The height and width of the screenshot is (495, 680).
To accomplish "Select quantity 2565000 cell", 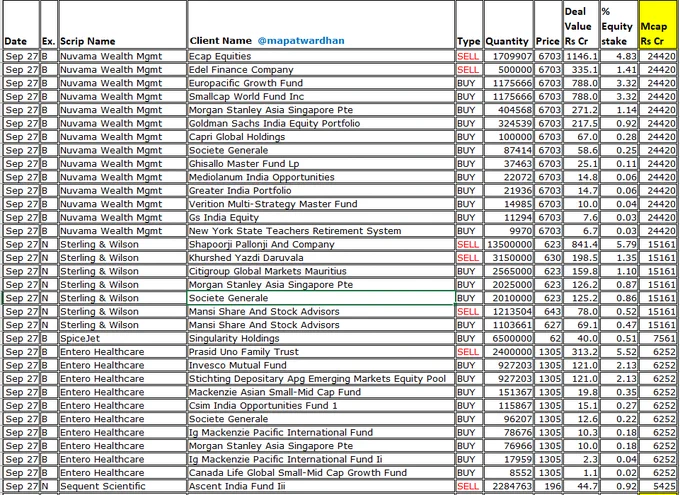I will [508, 271].
